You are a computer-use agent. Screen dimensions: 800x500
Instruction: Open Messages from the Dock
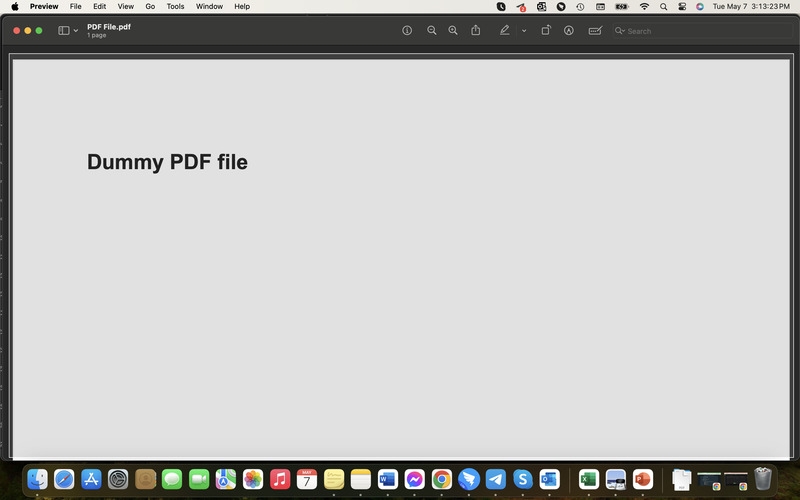pos(172,480)
